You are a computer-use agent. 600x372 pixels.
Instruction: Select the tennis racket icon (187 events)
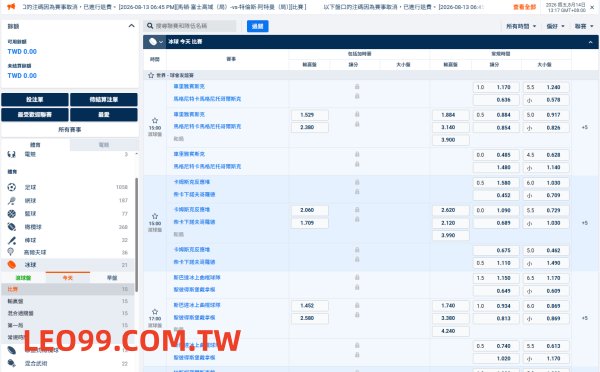click(x=11, y=201)
